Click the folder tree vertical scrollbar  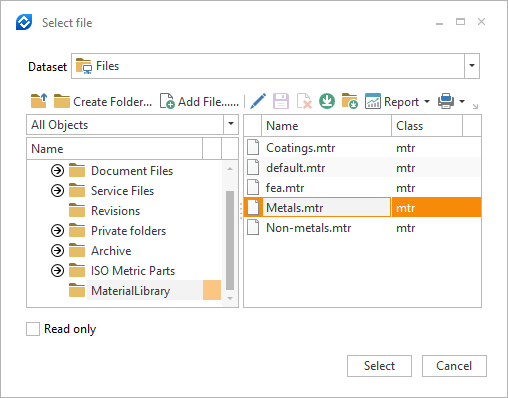point(230,240)
